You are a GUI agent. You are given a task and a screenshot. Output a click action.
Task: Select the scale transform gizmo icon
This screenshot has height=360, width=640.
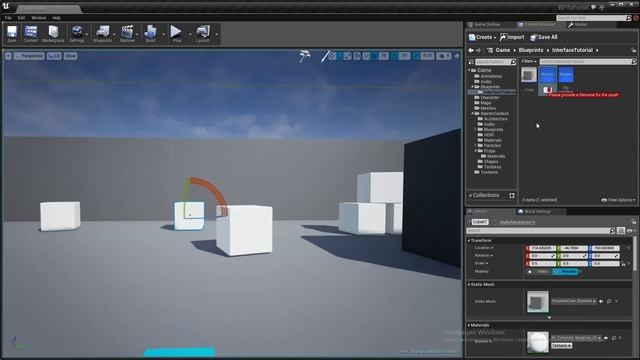[x=348, y=56]
